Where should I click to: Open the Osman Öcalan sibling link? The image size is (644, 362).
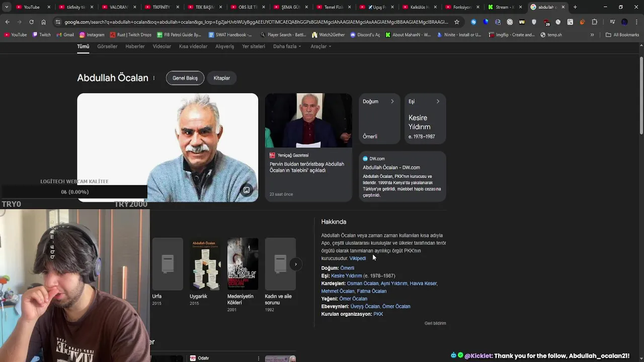tap(362, 284)
